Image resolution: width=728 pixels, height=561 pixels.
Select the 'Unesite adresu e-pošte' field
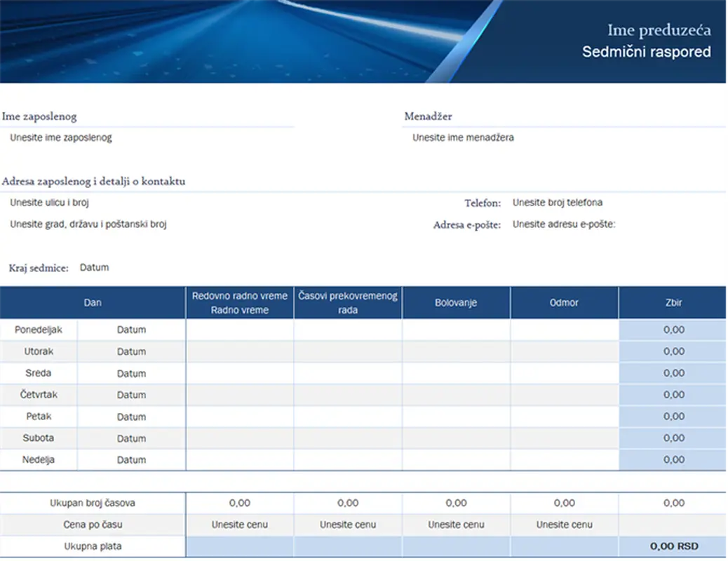tap(564, 225)
